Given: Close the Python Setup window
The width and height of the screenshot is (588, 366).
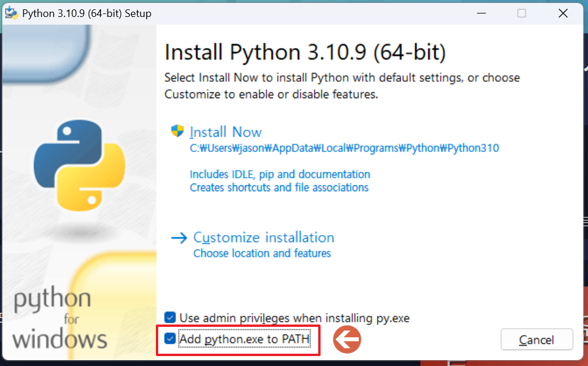Looking at the screenshot, I should (x=563, y=13).
